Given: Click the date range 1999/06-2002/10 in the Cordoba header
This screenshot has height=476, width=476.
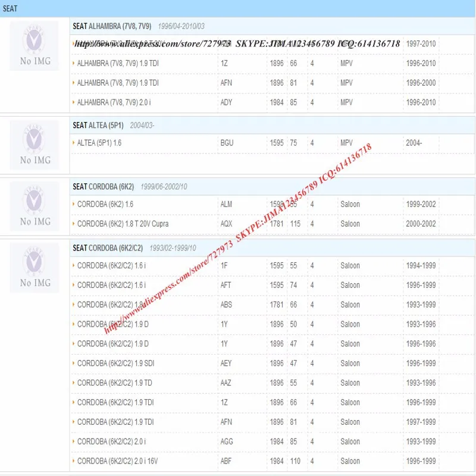Looking at the screenshot, I should click(x=164, y=187).
